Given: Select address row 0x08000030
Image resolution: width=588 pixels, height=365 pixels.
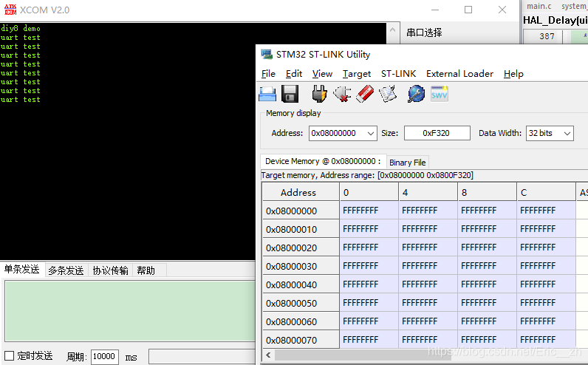Looking at the screenshot, I should [x=301, y=266].
